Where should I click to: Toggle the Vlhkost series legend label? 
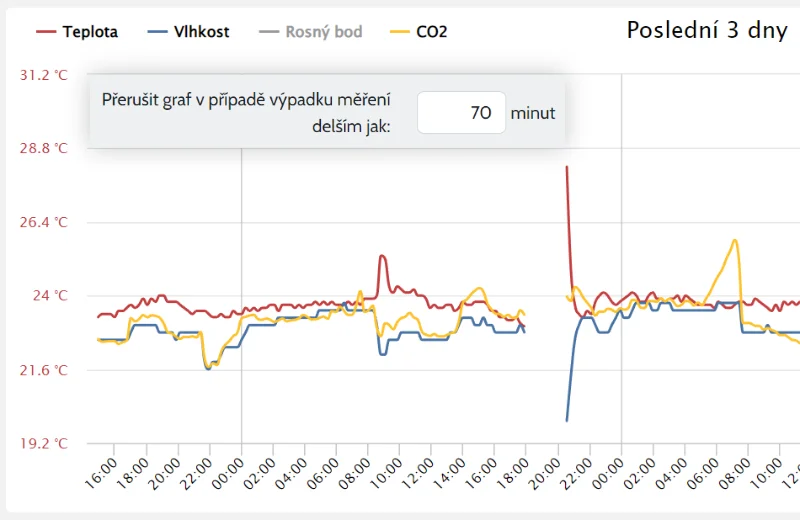(x=201, y=32)
